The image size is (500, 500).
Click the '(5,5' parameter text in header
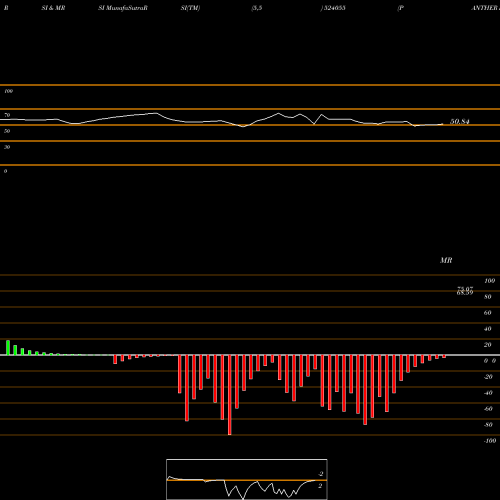point(257,8)
